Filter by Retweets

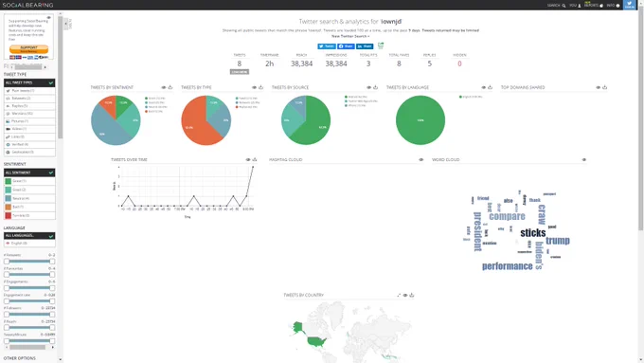[29, 99]
